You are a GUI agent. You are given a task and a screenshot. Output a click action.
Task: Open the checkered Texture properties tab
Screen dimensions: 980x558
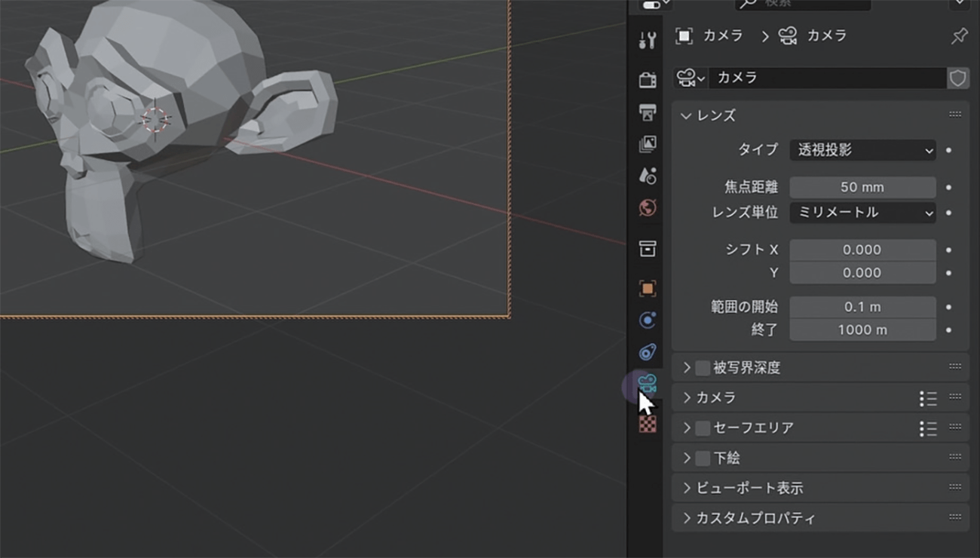pyautogui.click(x=648, y=424)
